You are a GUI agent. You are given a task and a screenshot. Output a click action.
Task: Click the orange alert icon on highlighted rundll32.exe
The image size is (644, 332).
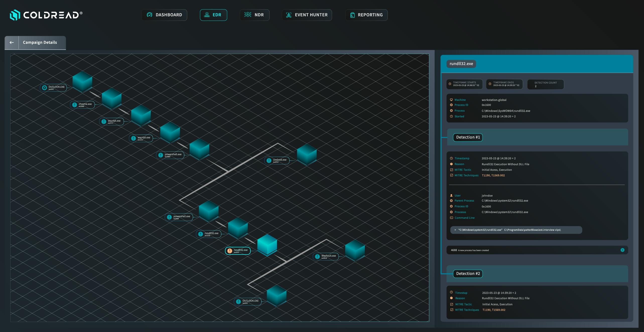click(x=230, y=251)
